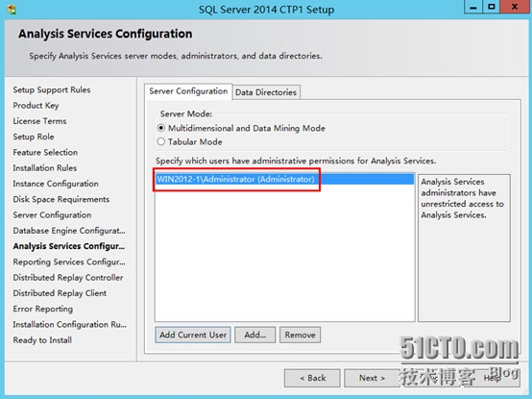Click Database Engine Configuration step
The height and width of the screenshot is (399, 532).
coord(69,231)
